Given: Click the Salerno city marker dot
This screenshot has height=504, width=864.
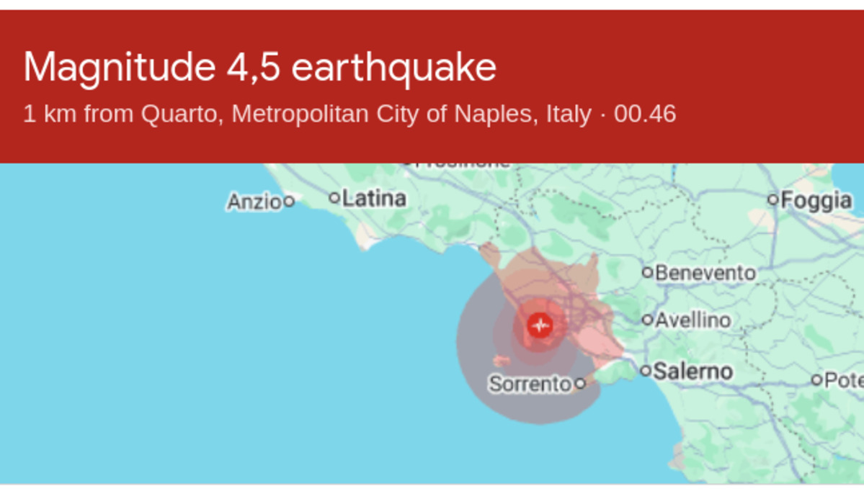Looking at the screenshot, I should [x=645, y=371].
